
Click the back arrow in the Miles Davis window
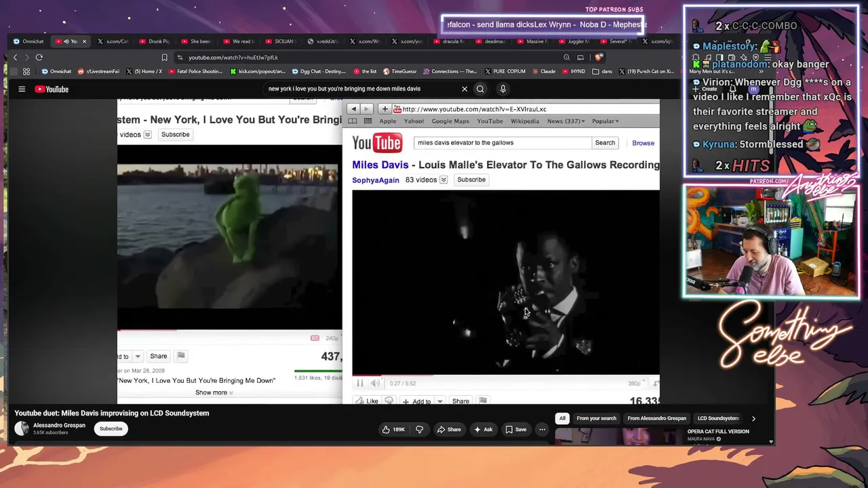point(353,109)
